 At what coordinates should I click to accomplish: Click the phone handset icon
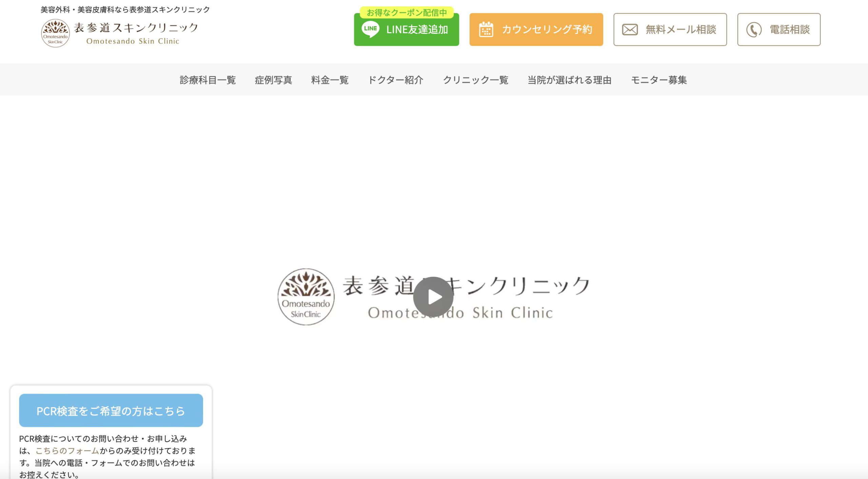[x=753, y=30]
